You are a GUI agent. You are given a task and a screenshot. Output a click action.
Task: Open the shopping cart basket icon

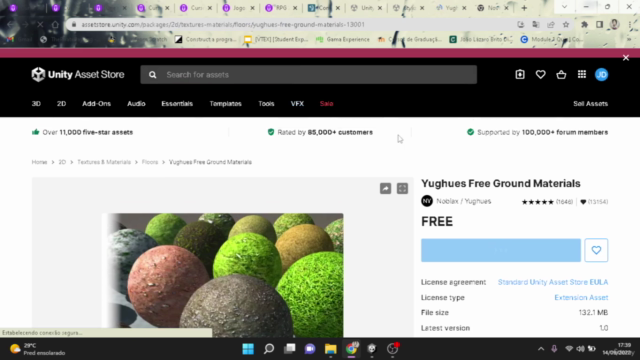tap(561, 74)
